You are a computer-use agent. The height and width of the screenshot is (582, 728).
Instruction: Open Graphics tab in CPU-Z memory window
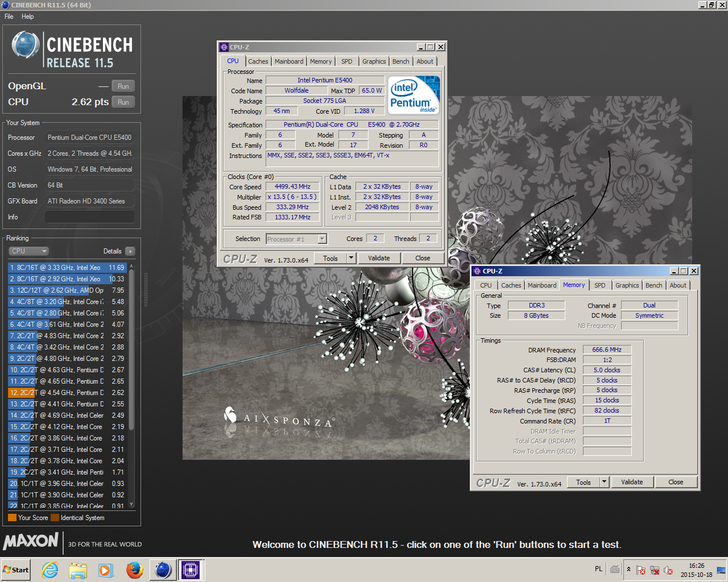(627, 285)
